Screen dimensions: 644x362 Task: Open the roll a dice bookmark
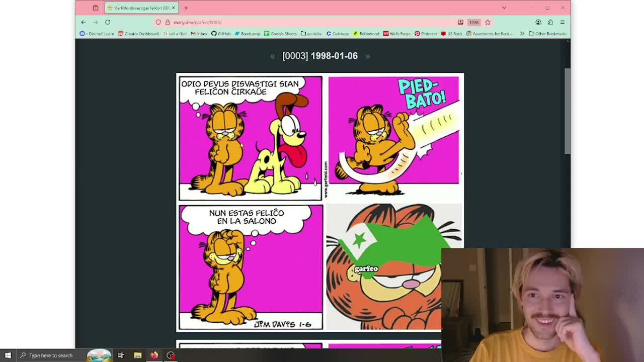(x=175, y=34)
